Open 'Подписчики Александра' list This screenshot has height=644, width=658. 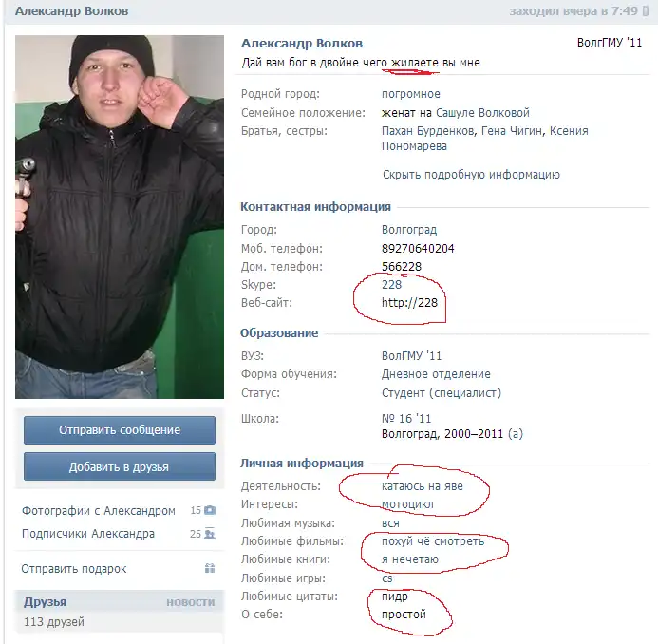[88, 534]
